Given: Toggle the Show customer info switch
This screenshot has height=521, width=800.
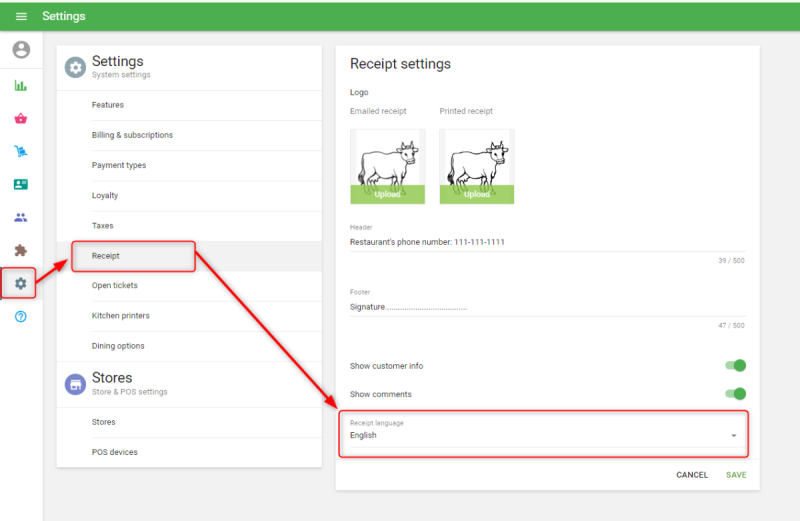Looking at the screenshot, I should (x=736, y=366).
